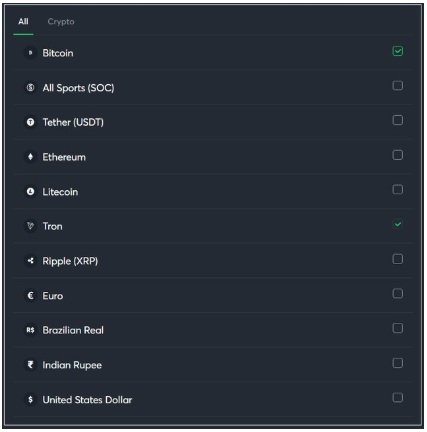Untick the Tron checkmark
427x432 pixels.
[x=398, y=224]
